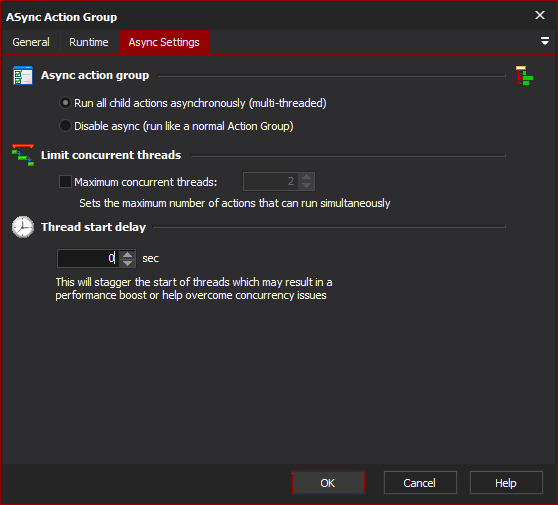Decrease maximum concurrent threads value

tap(306, 186)
